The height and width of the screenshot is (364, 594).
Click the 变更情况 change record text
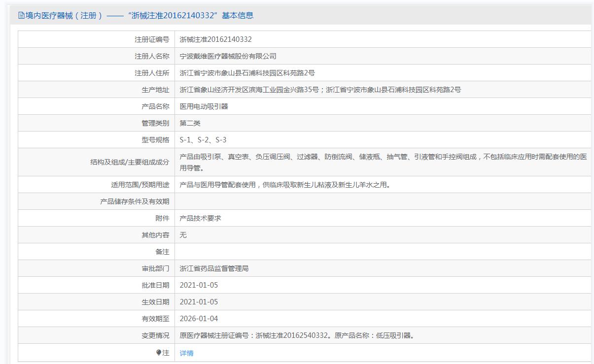(297, 335)
